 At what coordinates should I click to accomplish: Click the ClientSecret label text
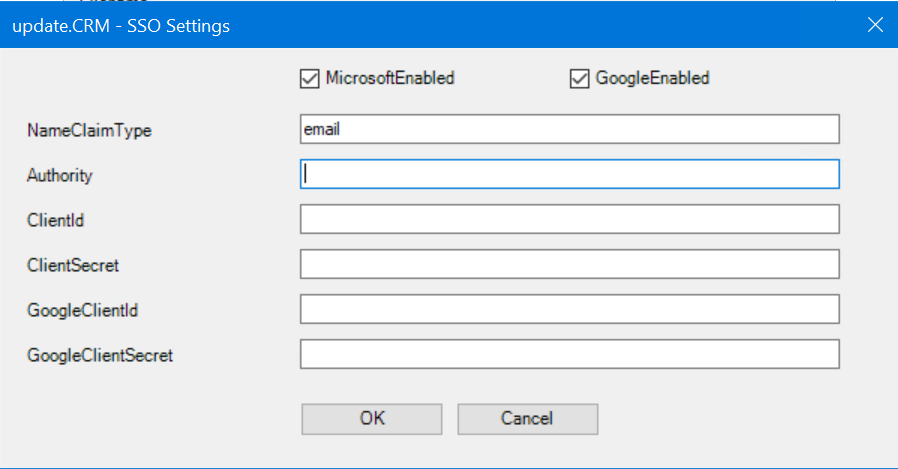(x=73, y=266)
